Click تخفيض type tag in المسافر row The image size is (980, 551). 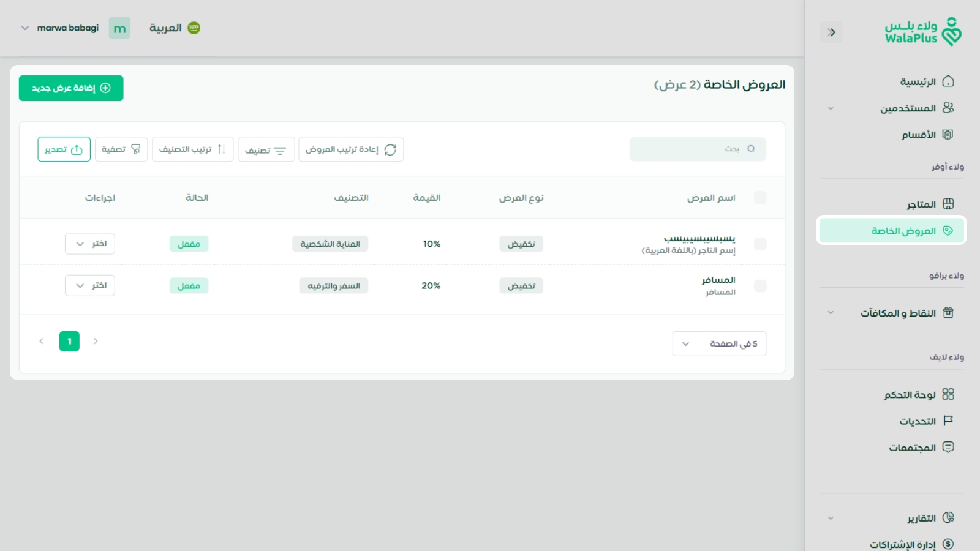[x=521, y=286]
